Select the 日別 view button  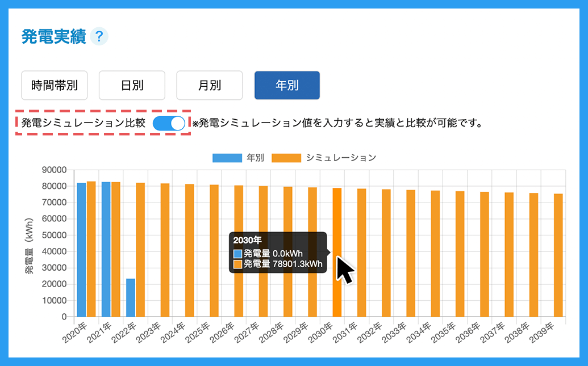click(x=132, y=85)
